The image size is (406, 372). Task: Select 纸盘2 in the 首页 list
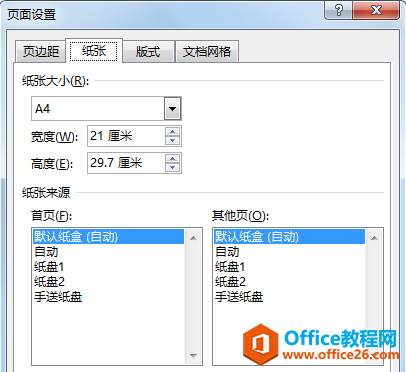(x=108, y=282)
